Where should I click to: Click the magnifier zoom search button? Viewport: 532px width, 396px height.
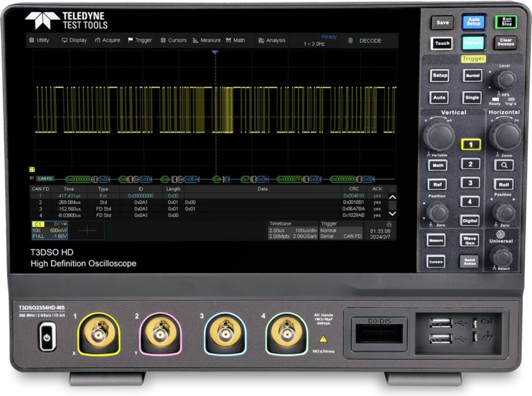click(x=504, y=165)
